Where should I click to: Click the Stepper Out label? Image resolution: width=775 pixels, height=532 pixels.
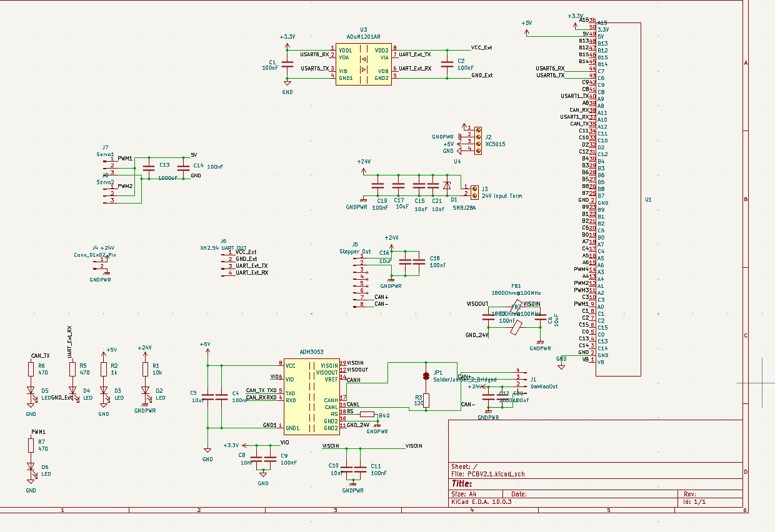pyautogui.click(x=355, y=252)
